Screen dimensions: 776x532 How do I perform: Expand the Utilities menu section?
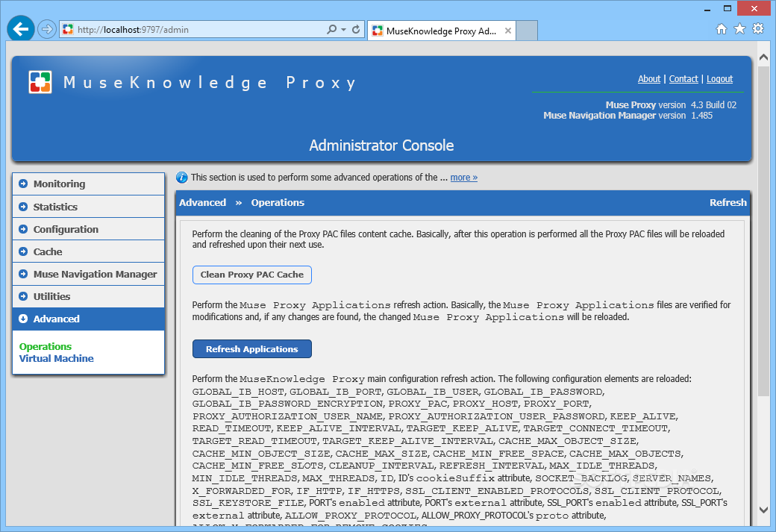(x=88, y=296)
